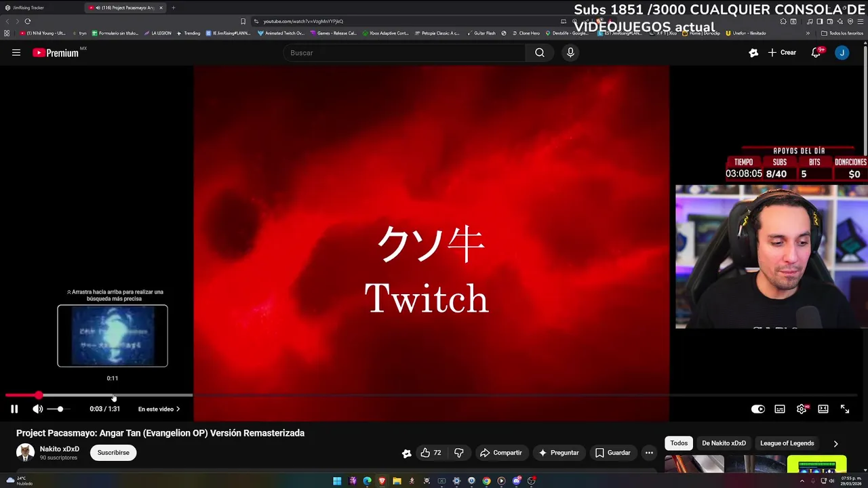Open File Explorer from taskbar
The image size is (868, 488).
[397, 481]
